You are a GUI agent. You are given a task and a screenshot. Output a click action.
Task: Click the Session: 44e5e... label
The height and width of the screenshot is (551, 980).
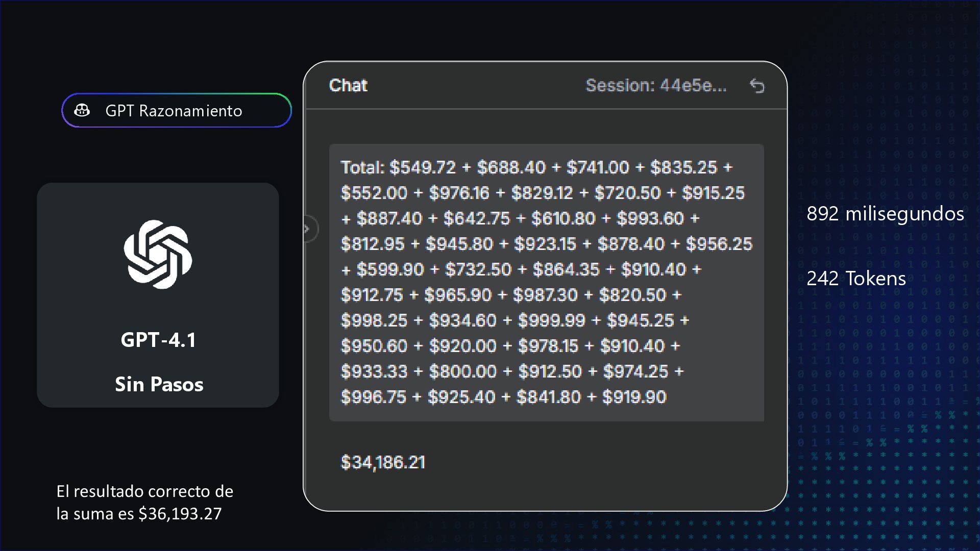coord(656,85)
